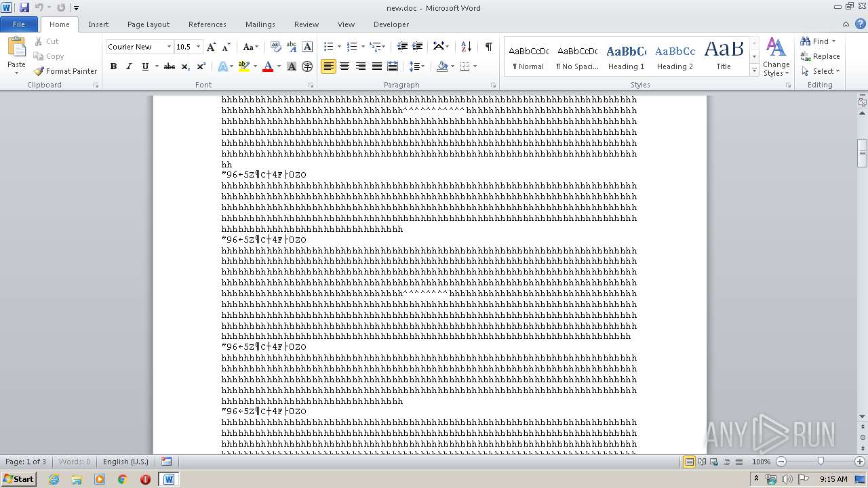Viewport: 868px width, 488px height.
Task: Apply yellow text highlight color
Action: coord(243,66)
